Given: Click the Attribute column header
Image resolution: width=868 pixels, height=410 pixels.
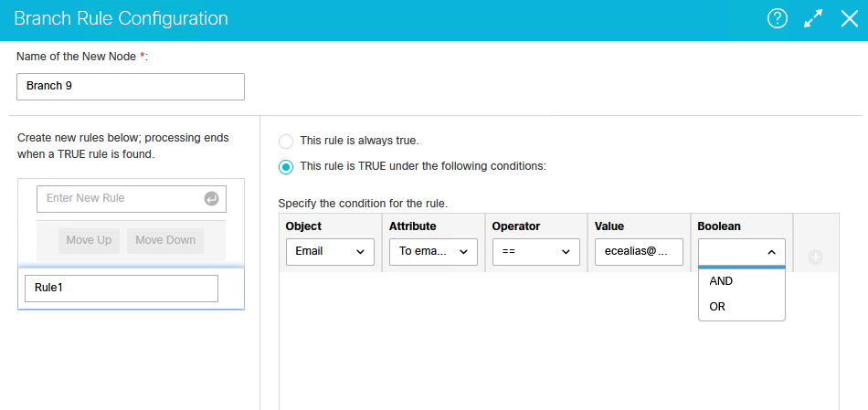Looking at the screenshot, I should click(412, 226).
